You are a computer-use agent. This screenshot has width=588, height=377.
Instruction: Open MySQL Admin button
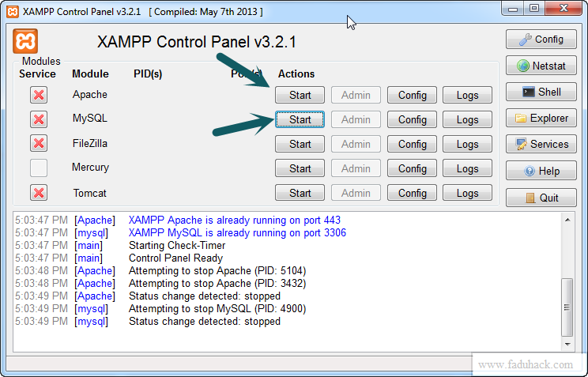[x=356, y=119]
